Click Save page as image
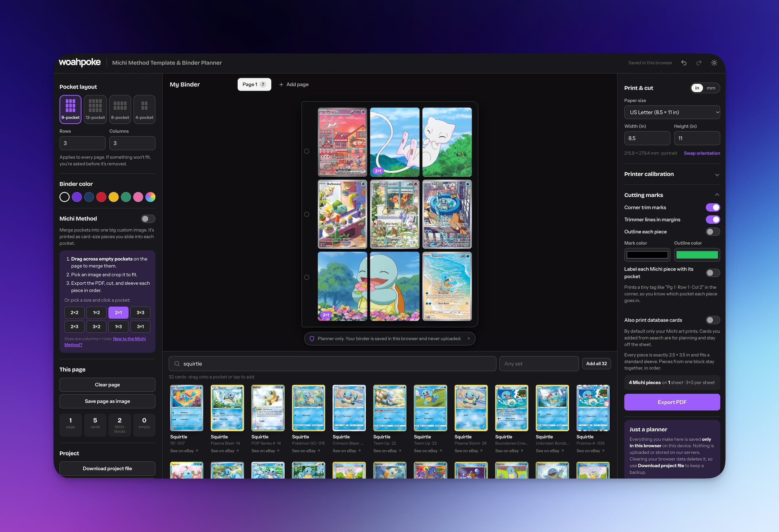The height and width of the screenshot is (532, 779). (x=107, y=401)
